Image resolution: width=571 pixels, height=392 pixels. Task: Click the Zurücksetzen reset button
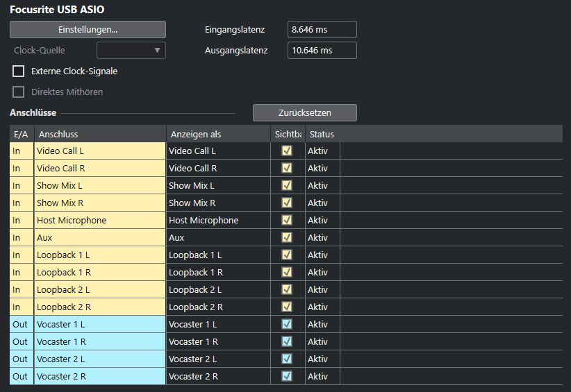pyautogui.click(x=305, y=112)
